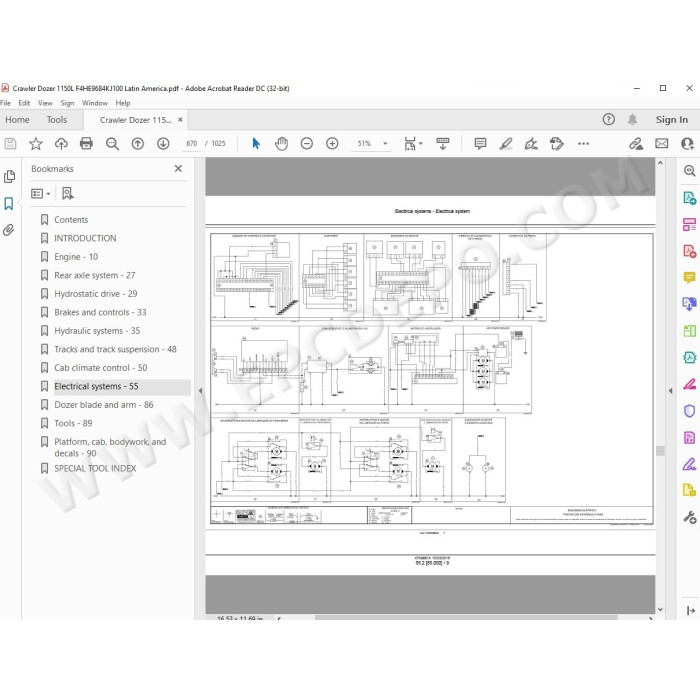This screenshot has height=700, width=700.
Task: Open the Help question mark icon
Action: pyautogui.click(x=608, y=119)
